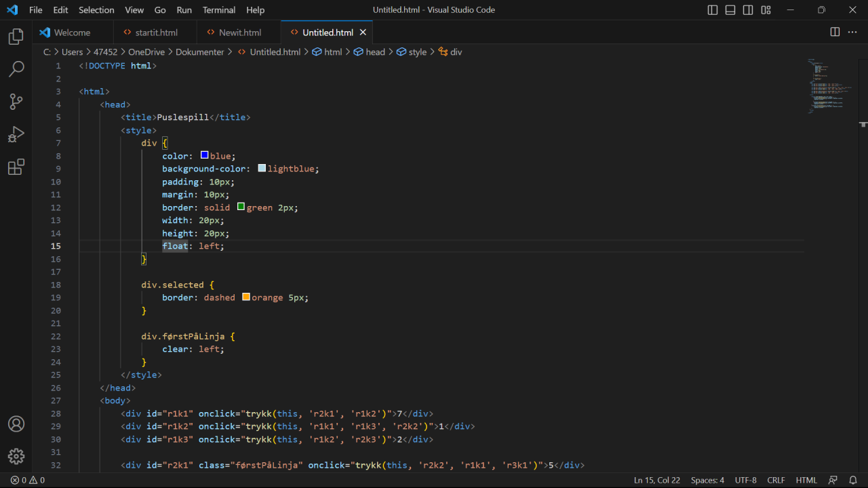
Task: Open the Source Control view
Action: (x=16, y=102)
